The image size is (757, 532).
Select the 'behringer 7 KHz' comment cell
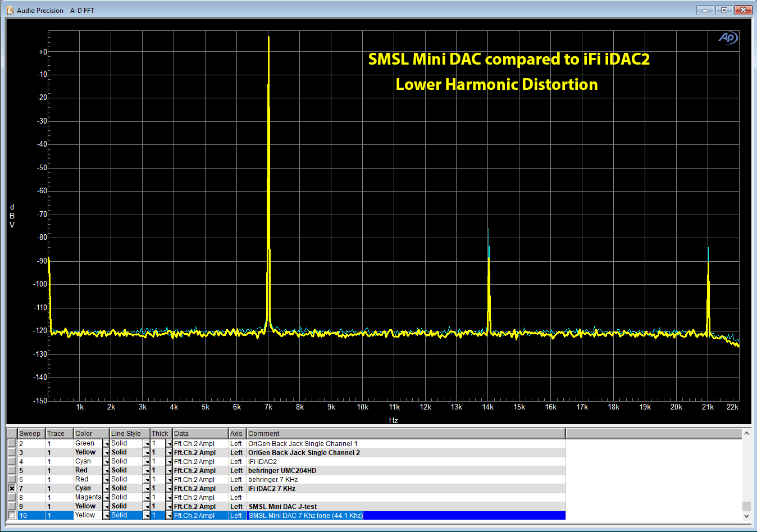pos(406,480)
